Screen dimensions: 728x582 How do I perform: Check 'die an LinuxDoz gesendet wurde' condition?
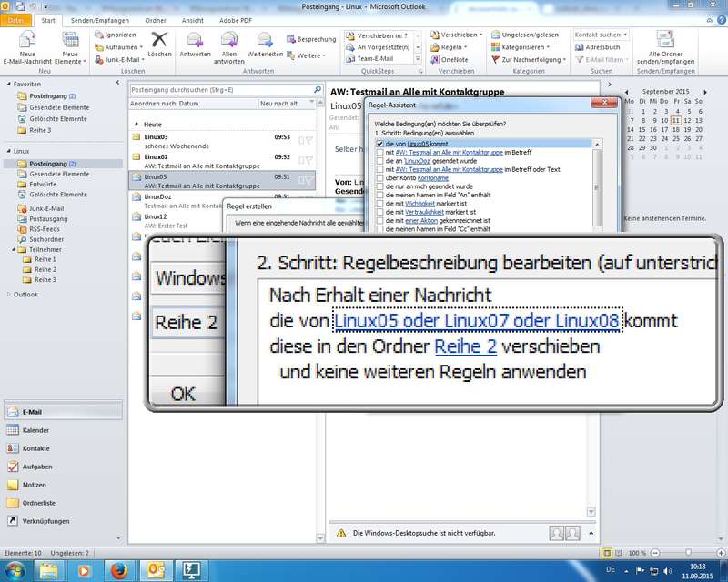[379, 161]
